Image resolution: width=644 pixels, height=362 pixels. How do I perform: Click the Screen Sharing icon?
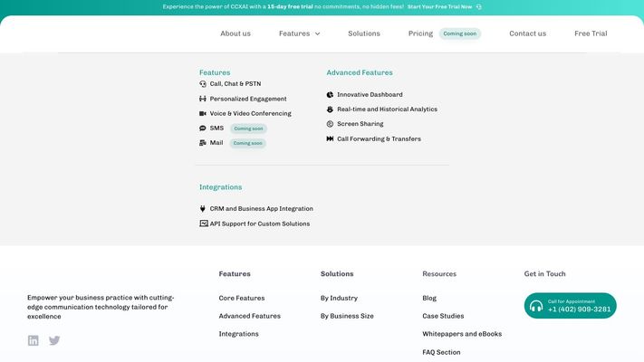[x=330, y=124]
